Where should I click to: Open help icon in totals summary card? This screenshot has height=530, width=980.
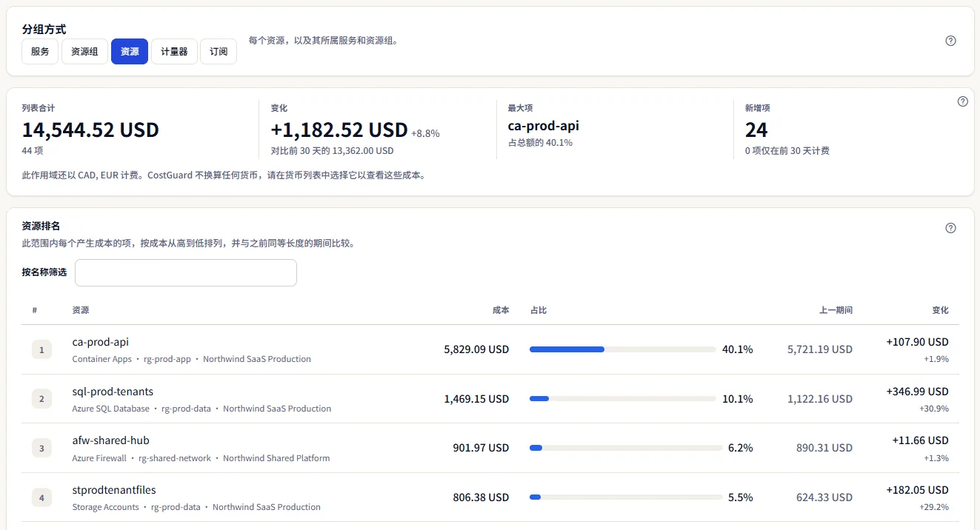(963, 101)
